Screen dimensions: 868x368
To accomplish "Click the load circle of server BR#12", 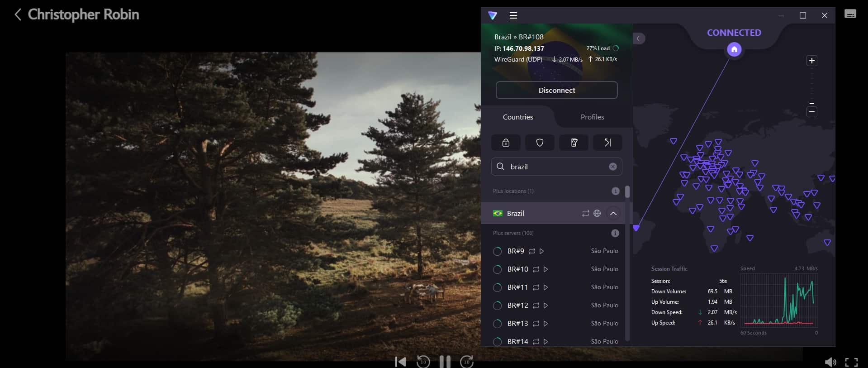I will [497, 306].
